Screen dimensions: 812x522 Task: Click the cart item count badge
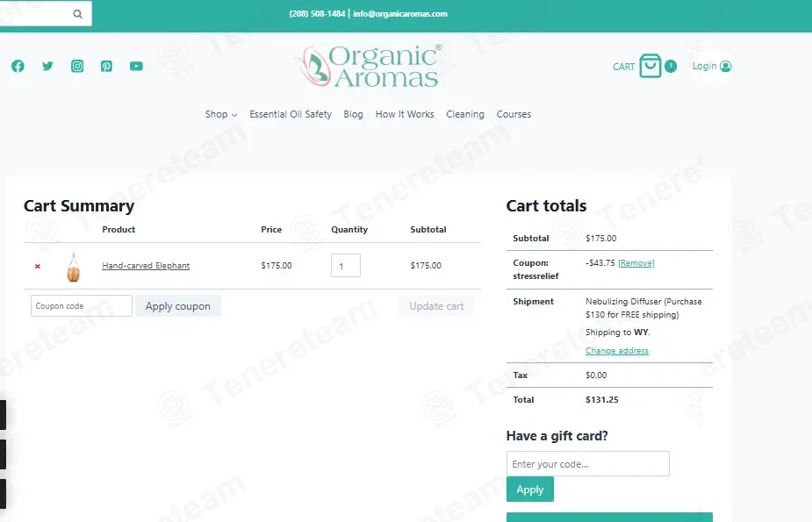click(671, 66)
